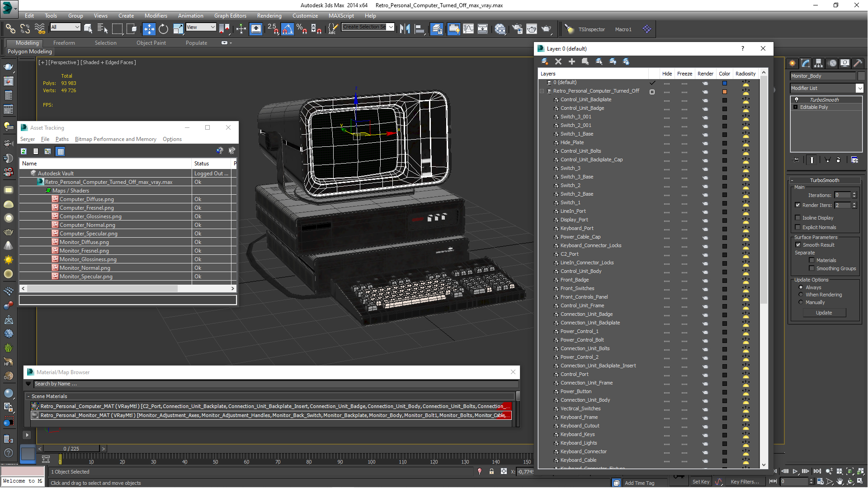This screenshot has height=488, width=868.
Task: Click the Mirror tool in main toolbar
Action: [x=405, y=29]
